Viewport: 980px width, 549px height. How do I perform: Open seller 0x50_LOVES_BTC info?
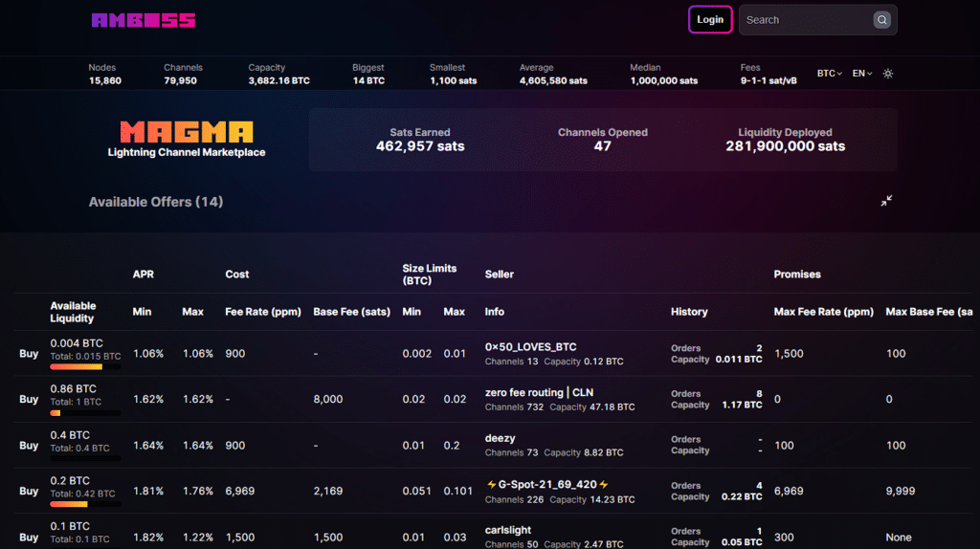coord(530,346)
